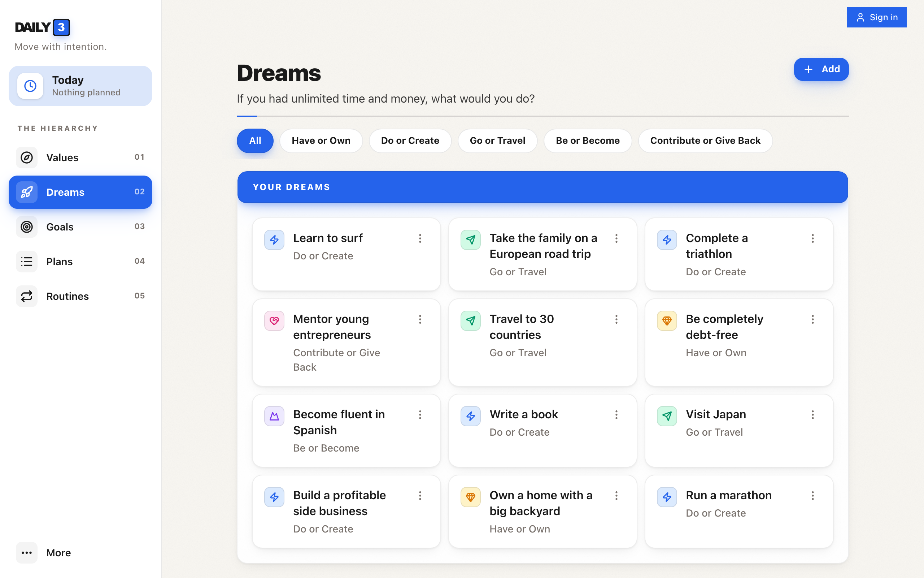Image resolution: width=924 pixels, height=578 pixels.
Task: Click the Write a book dream title
Action: 523,414
